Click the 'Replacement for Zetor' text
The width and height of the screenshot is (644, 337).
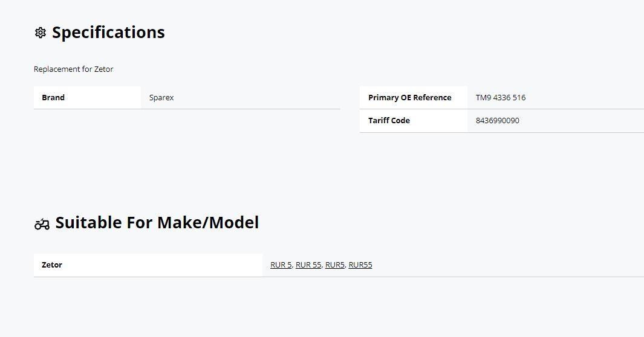click(x=74, y=69)
